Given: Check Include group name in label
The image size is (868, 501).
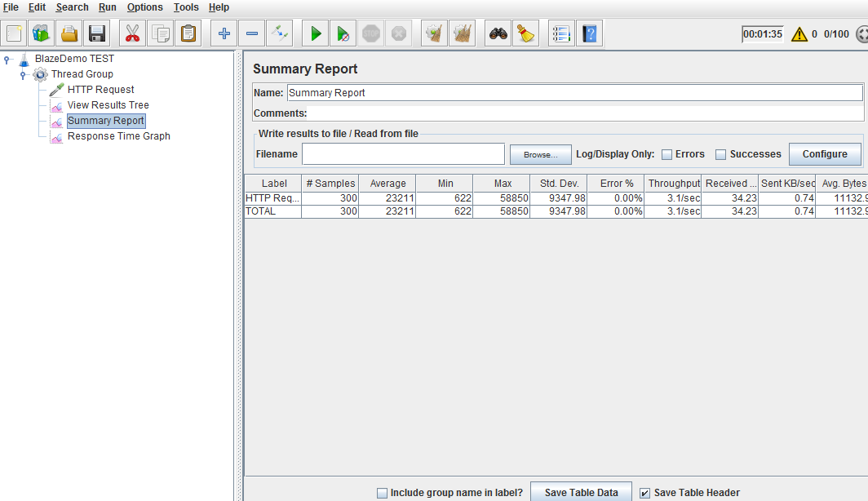Looking at the screenshot, I should [x=382, y=493].
